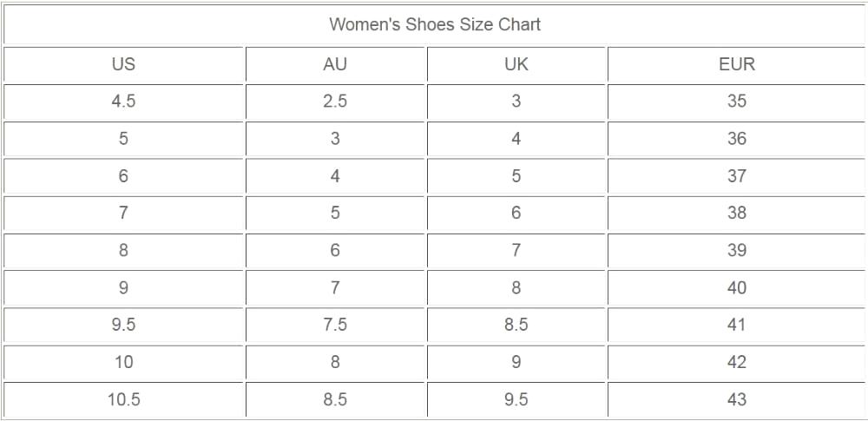
Task: Click the EUR size 35 cell
Action: pos(737,102)
